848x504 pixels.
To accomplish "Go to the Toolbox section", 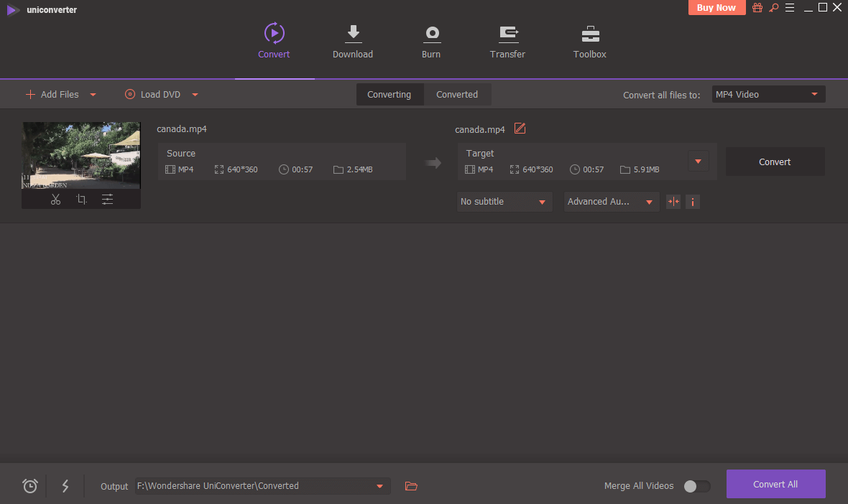I will (589, 42).
